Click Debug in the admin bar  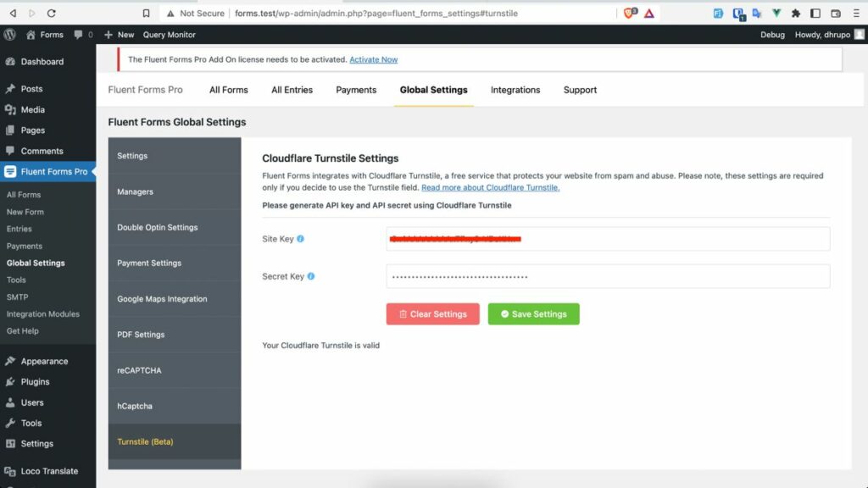point(772,34)
